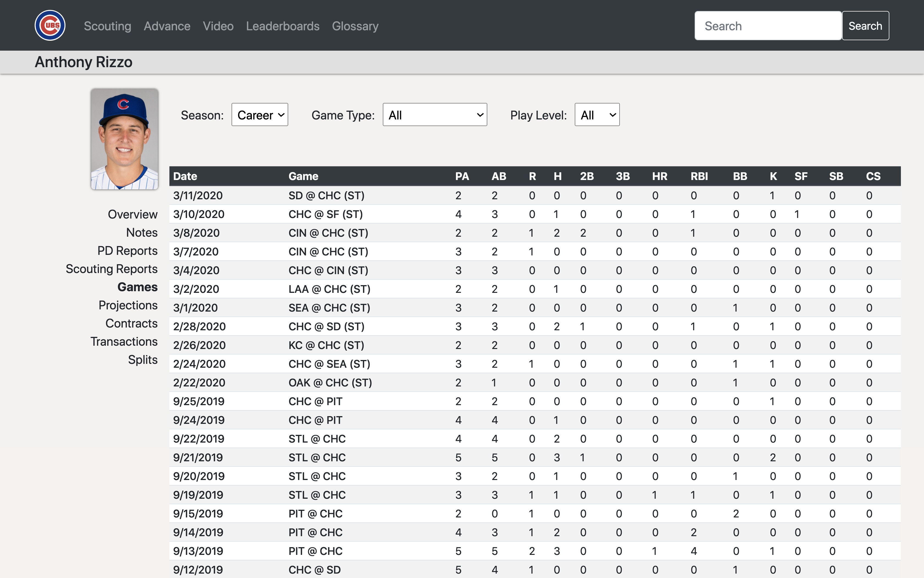Click the 'CHC @ SF (ST)' game cell
This screenshot has width=924, height=578.
coord(326,214)
